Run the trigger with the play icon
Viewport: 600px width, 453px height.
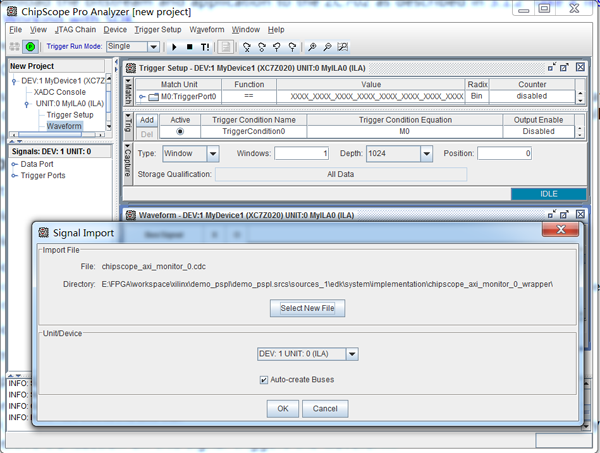tap(174, 47)
